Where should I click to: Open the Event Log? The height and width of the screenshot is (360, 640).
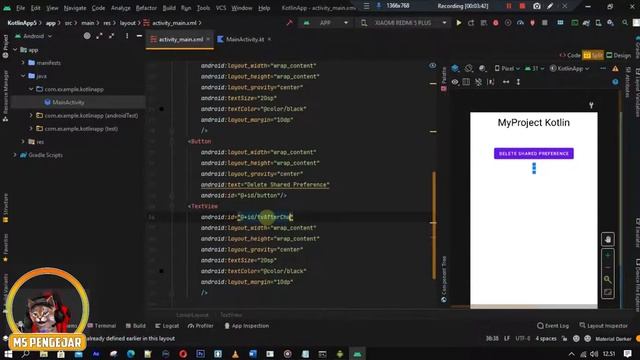(553, 326)
